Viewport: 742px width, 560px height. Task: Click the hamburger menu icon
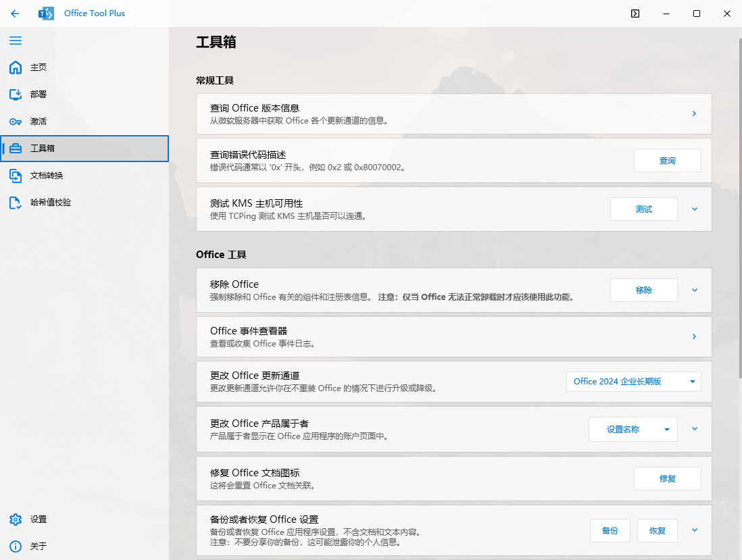tap(16, 41)
